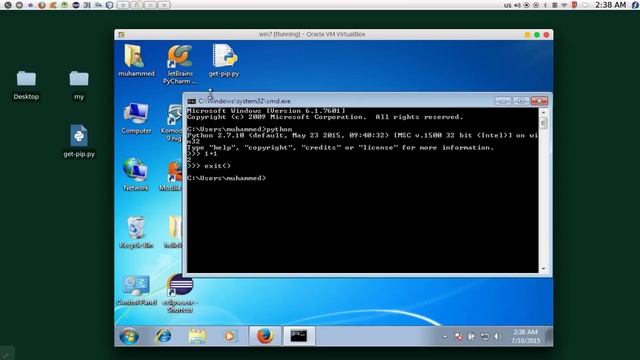Click the US keyboard layout indicator

point(507,5)
